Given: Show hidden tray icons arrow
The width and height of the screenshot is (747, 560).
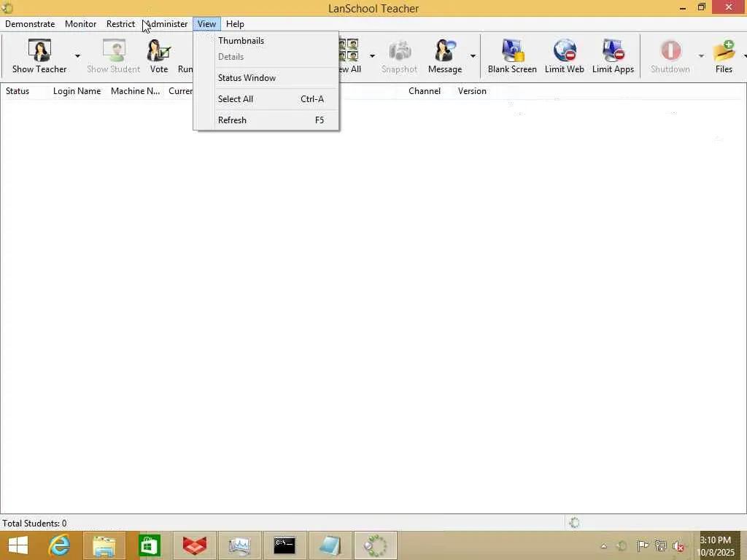Looking at the screenshot, I should pyautogui.click(x=603, y=546).
